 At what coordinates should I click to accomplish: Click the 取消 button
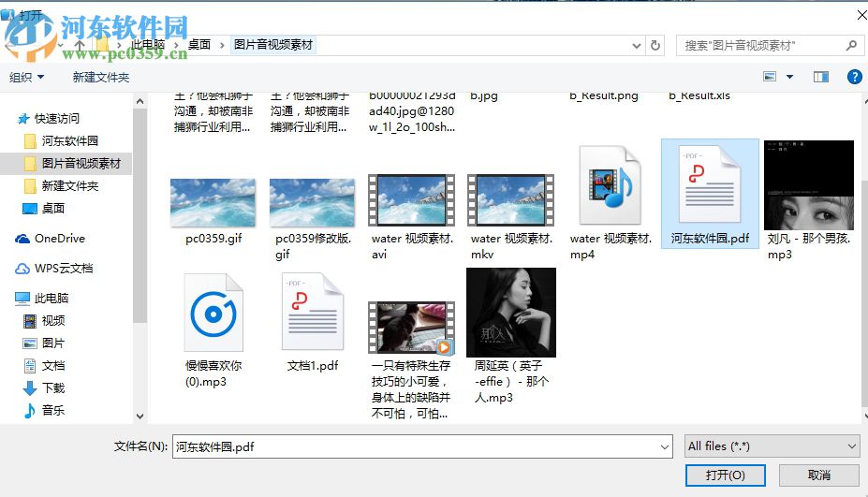tap(818, 475)
